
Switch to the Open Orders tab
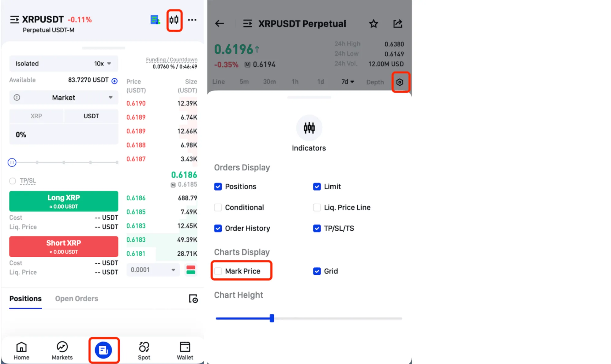tap(77, 299)
